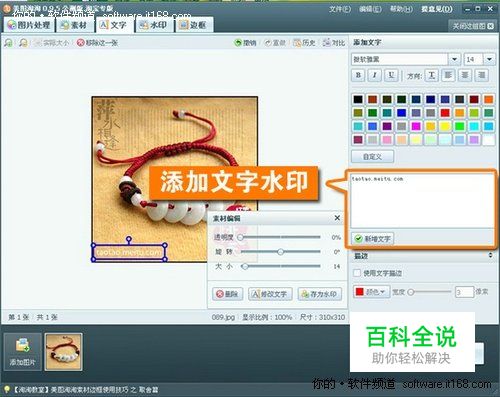Select the 文字 tab
Image resolution: width=500 pixels, height=397 pixels.
(x=114, y=25)
